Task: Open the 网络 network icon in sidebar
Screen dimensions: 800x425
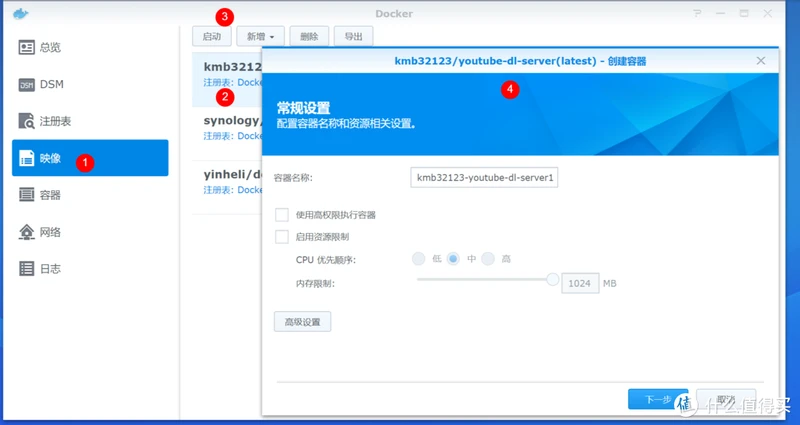Action: click(x=27, y=232)
